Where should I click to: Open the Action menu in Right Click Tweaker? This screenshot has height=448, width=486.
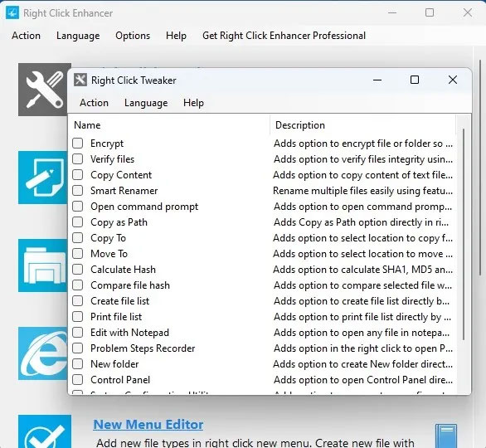pyautogui.click(x=94, y=103)
